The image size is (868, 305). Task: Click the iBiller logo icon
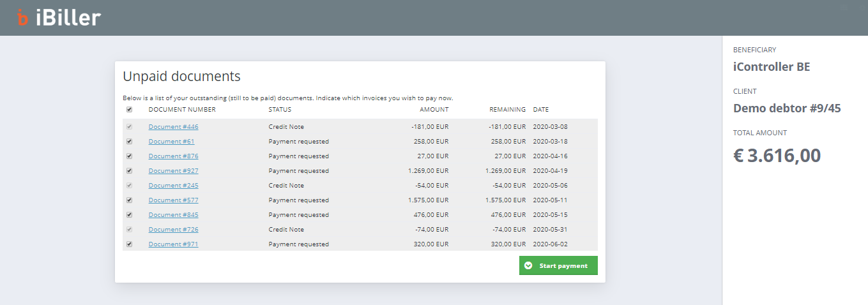point(23,18)
